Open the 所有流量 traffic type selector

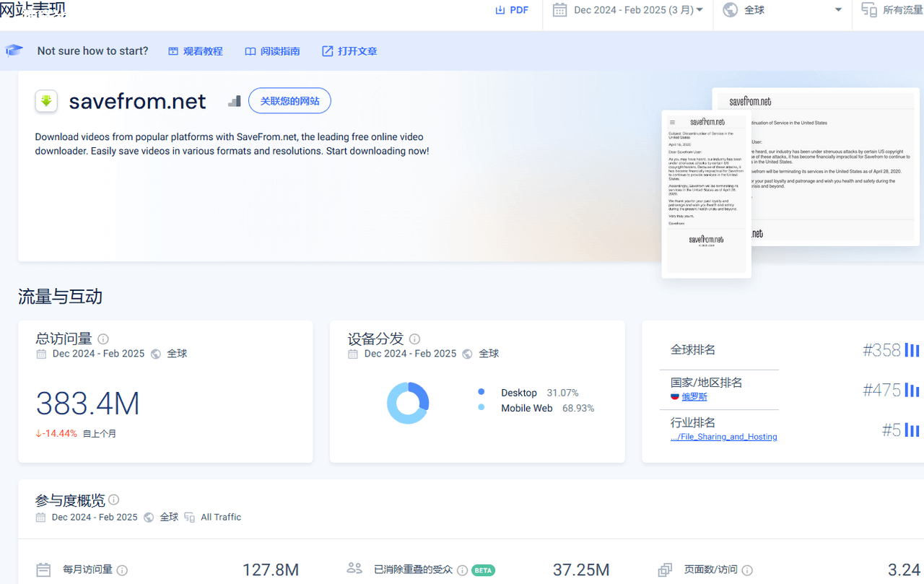(892, 10)
